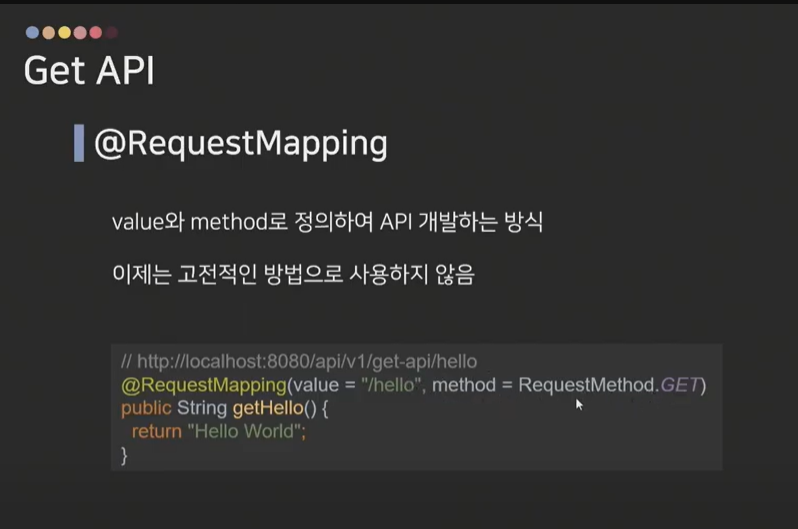The height and width of the screenshot is (529, 798).
Task: Click RequestMethod.GET in the code
Action: point(609,385)
